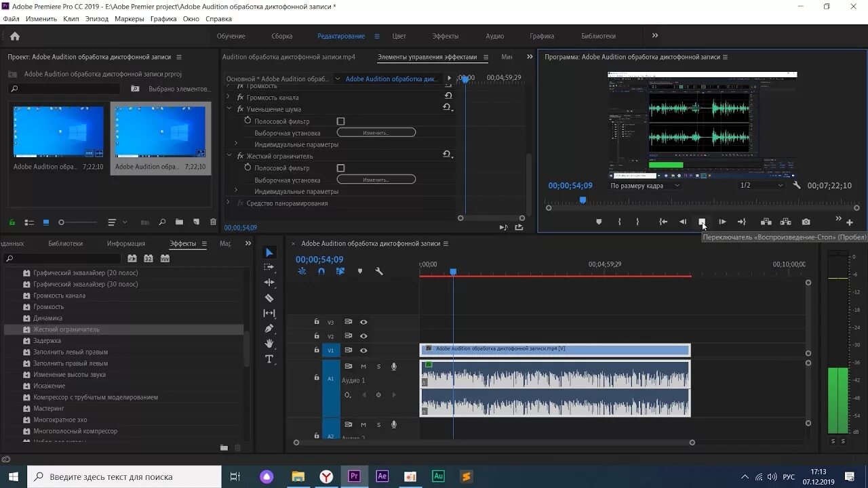Open the По размеру кадра zoom dropdown

pyautogui.click(x=645, y=186)
